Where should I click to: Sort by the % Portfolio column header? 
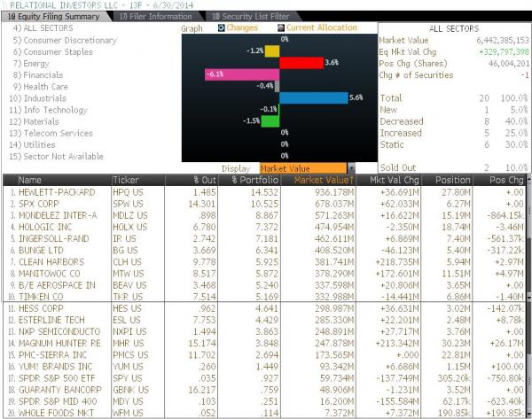pos(249,180)
